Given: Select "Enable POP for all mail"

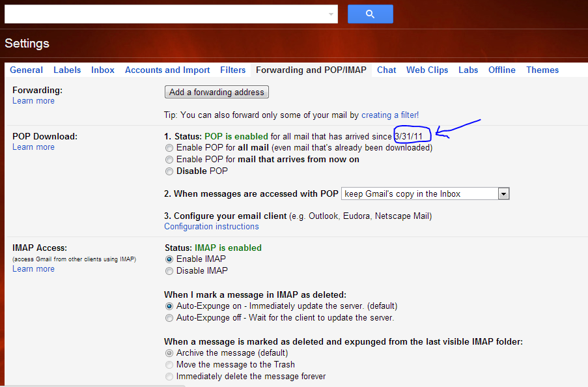Looking at the screenshot, I should 169,147.
